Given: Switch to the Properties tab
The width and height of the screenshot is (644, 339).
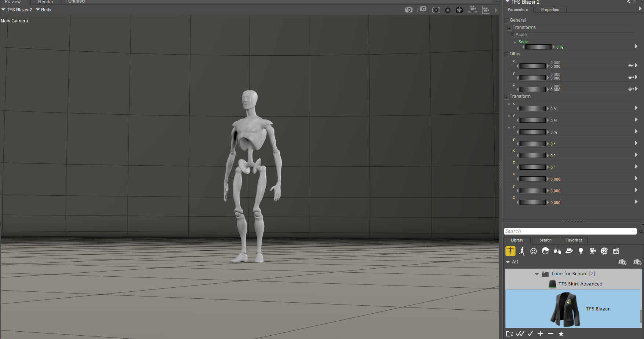Looking at the screenshot, I should point(550,10).
